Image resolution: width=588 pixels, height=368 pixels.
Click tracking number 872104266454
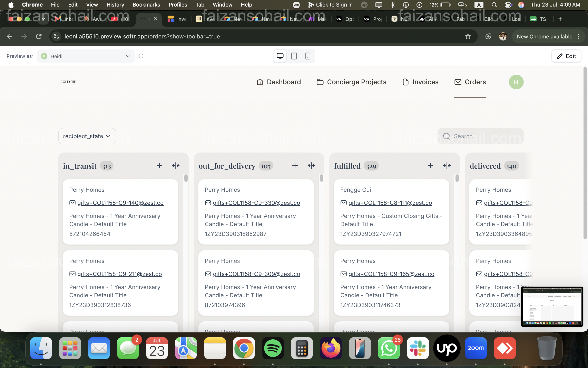(90, 234)
